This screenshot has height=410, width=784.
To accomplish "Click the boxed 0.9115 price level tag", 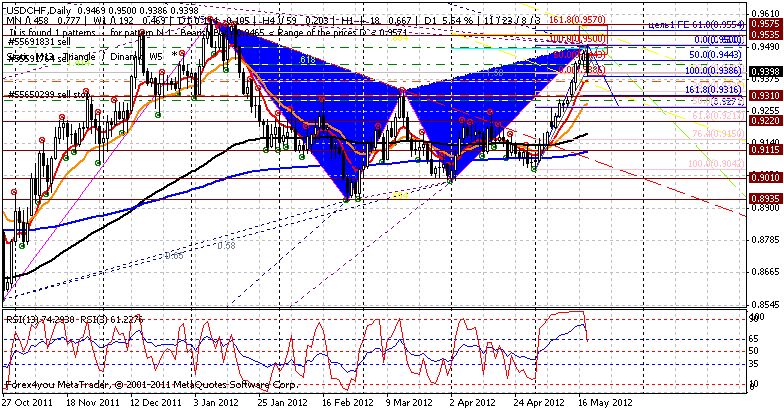I will click(765, 150).
